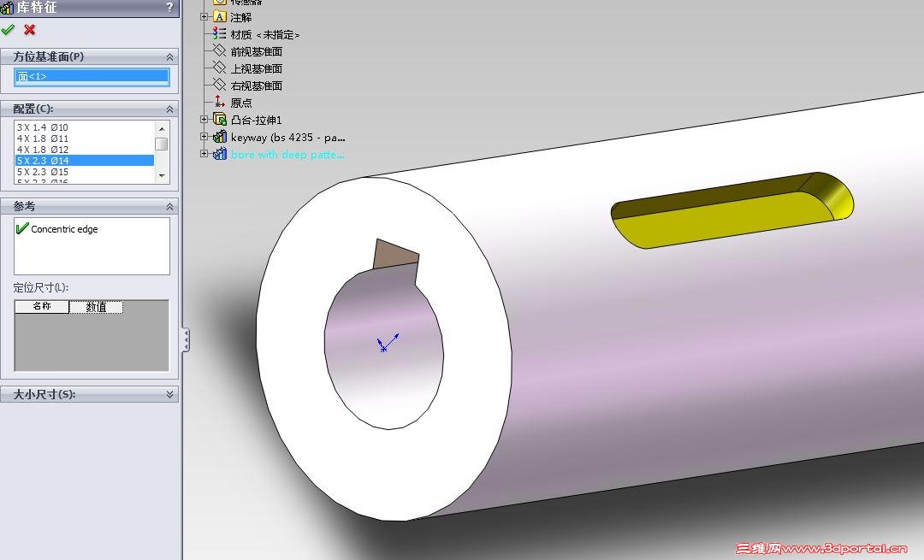Viewport: 924px width, 560px height.
Task: Select the 原点 origin item
Action: pos(241,103)
